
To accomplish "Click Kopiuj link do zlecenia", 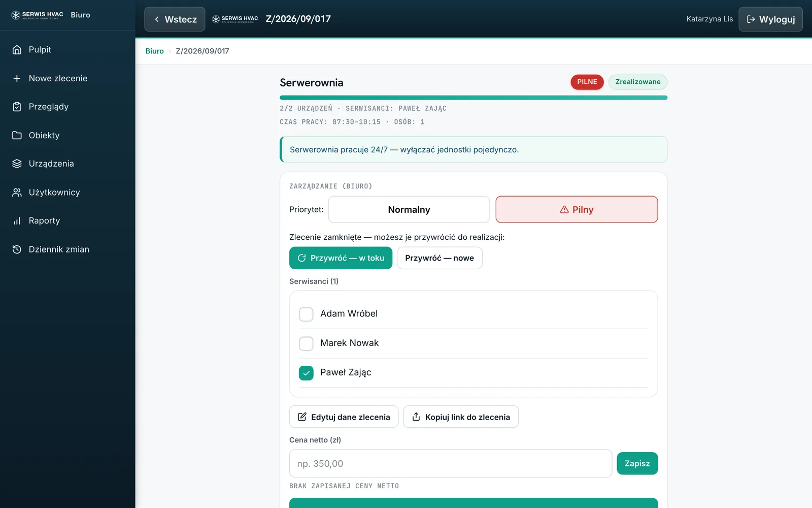I will [x=461, y=417].
